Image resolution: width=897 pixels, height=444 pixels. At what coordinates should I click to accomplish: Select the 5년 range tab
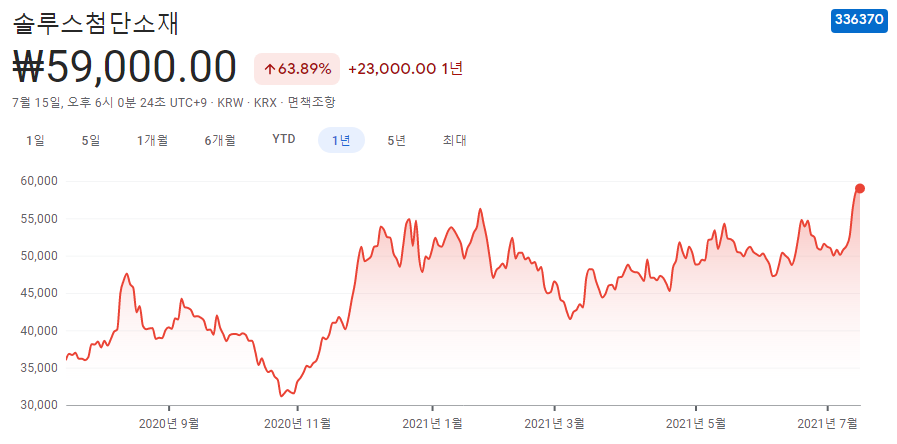(396, 140)
